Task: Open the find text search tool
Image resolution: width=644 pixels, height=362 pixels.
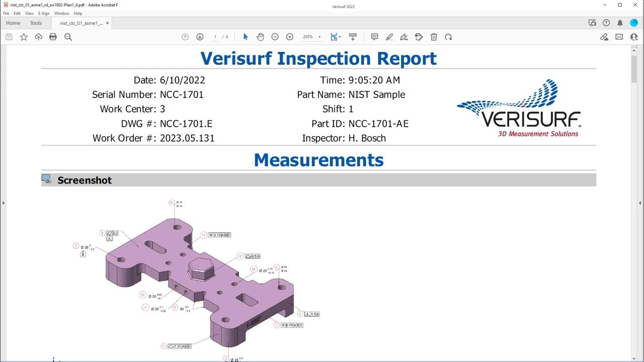Action: pos(68,37)
